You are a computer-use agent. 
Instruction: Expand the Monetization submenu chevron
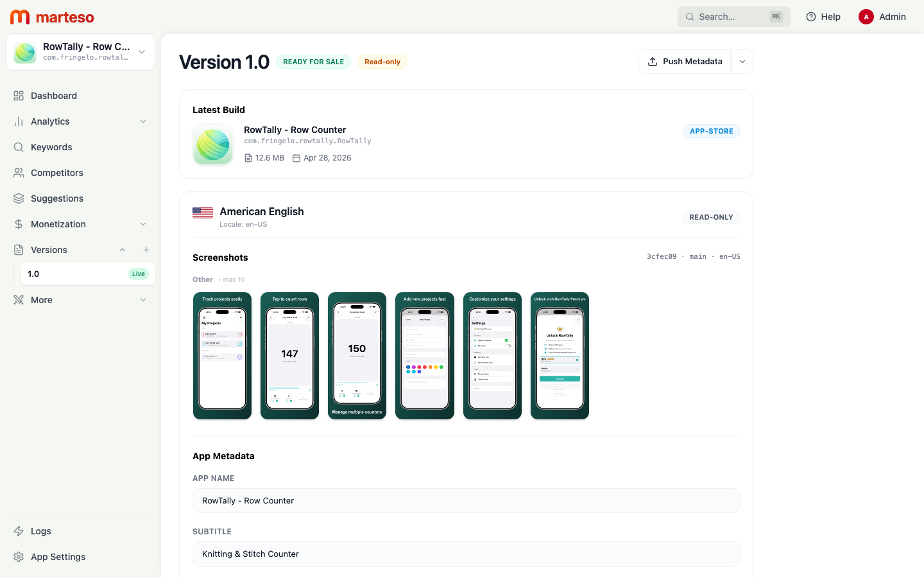pyautogui.click(x=143, y=224)
